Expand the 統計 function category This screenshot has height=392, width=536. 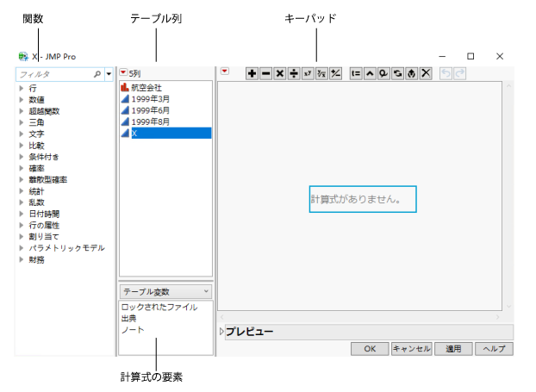(x=22, y=191)
